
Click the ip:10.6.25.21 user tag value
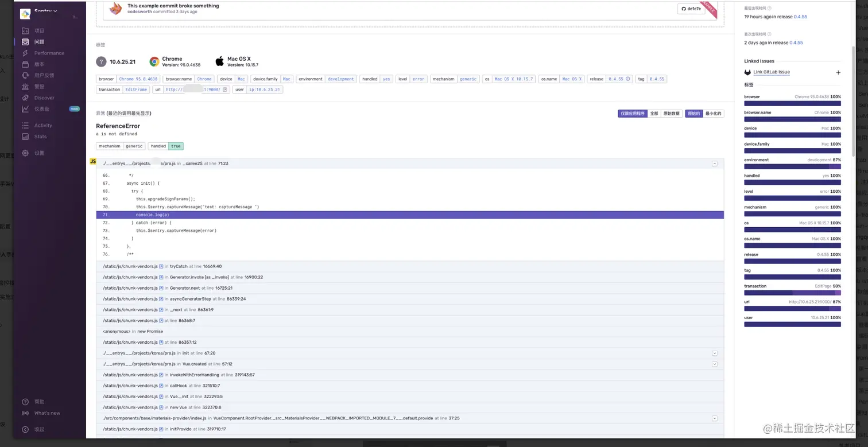coord(264,90)
